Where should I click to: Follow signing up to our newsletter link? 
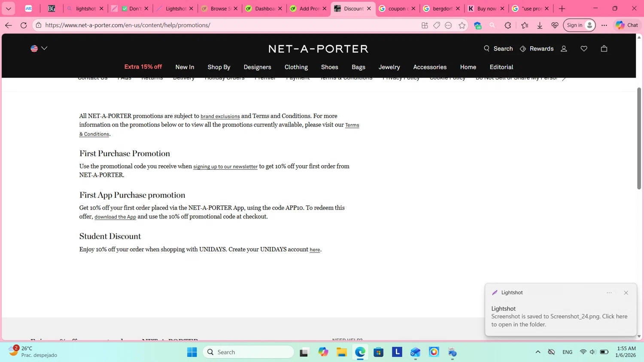(x=225, y=166)
